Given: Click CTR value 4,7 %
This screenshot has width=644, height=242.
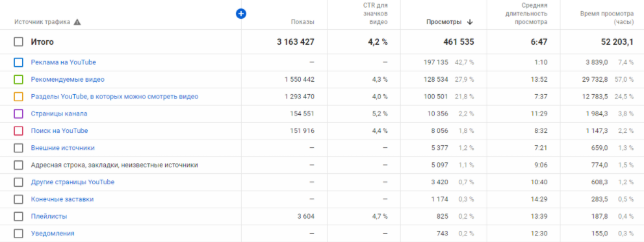Looking at the screenshot, I should 380,216.
